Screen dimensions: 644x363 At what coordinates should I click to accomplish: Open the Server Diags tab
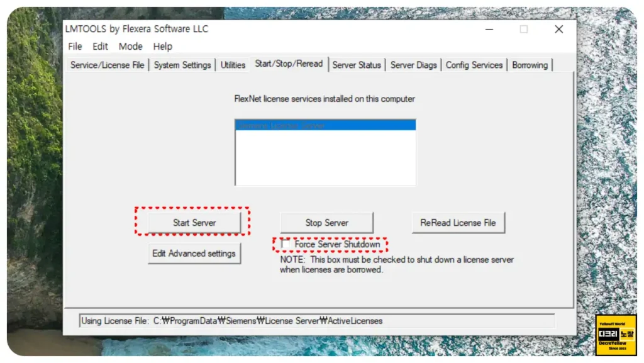[x=413, y=65]
